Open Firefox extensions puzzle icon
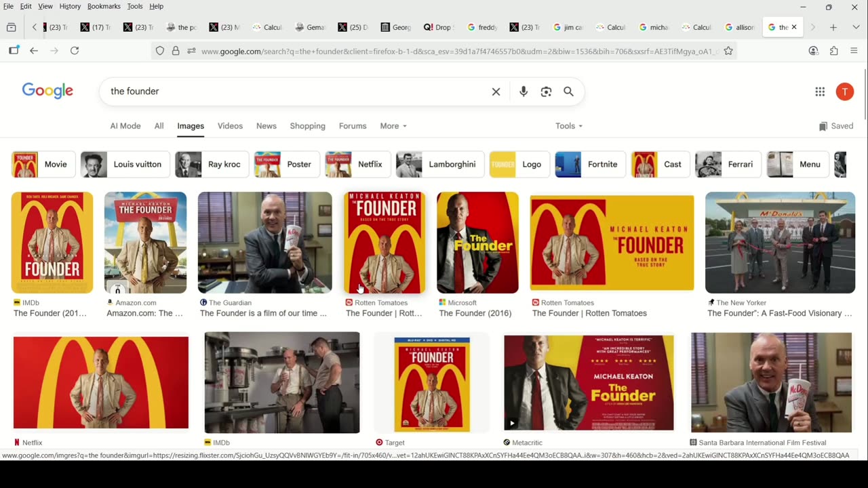Viewport: 868px width, 488px height. tap(834, 51)
